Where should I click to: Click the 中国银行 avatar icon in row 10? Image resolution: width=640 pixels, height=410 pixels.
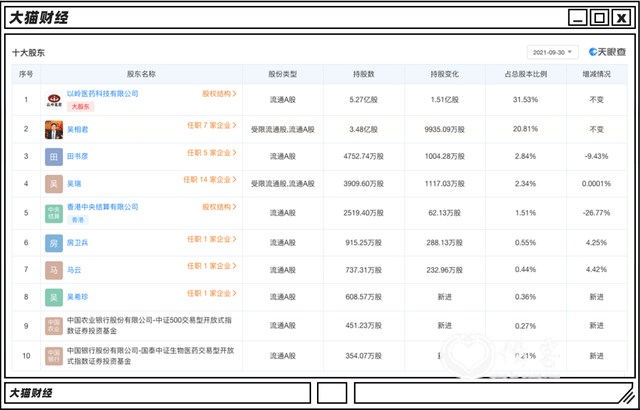pyautogui.click(x=54, y=356)
